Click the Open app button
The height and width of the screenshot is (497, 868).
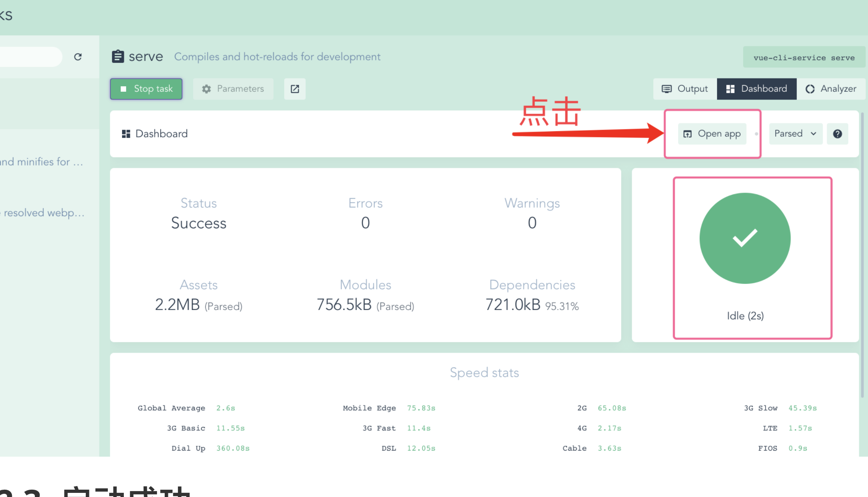coord(712,134)
